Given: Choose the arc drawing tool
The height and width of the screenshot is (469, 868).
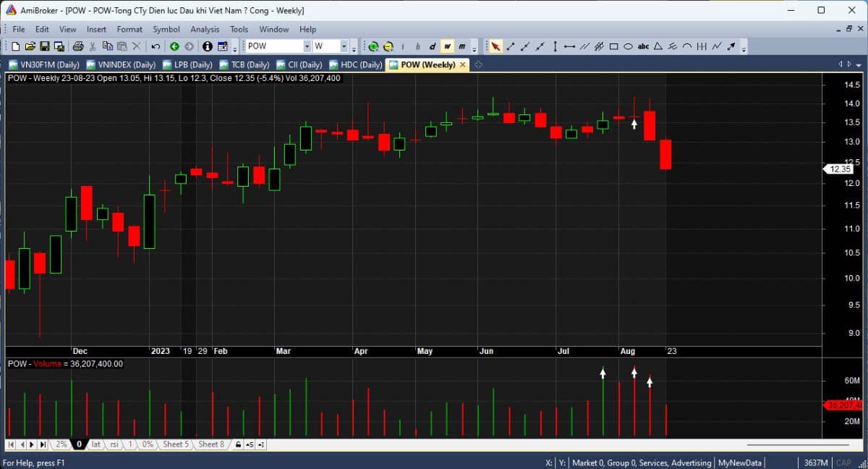Looking at the screenshot, I should click(687, 46).
